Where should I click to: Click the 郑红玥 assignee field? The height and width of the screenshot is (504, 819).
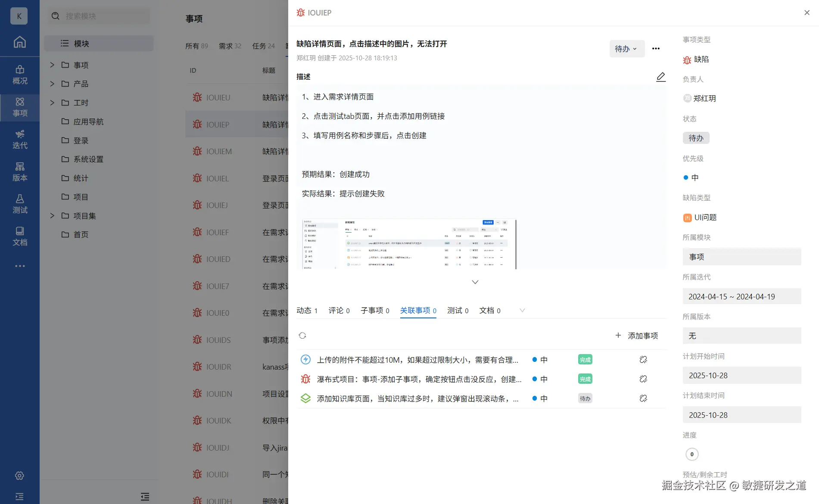700,98
